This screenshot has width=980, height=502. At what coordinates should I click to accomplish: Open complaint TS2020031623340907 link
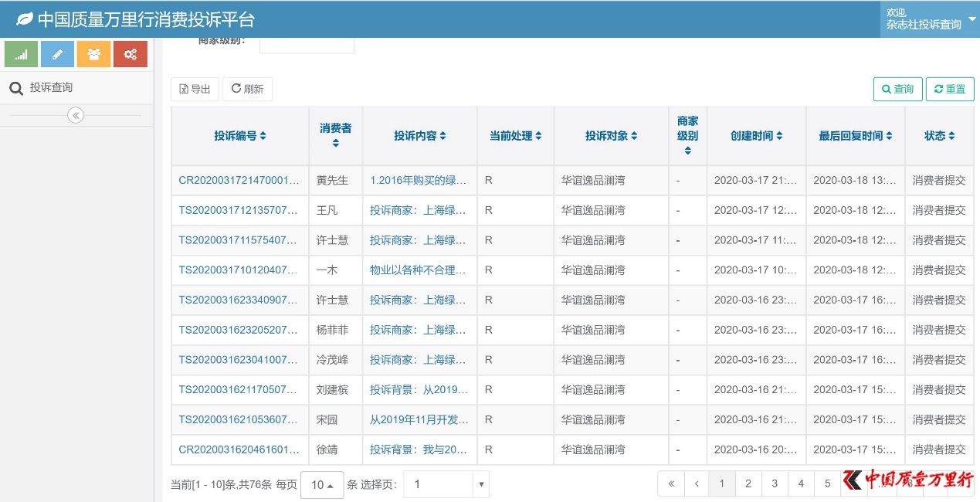239,300
